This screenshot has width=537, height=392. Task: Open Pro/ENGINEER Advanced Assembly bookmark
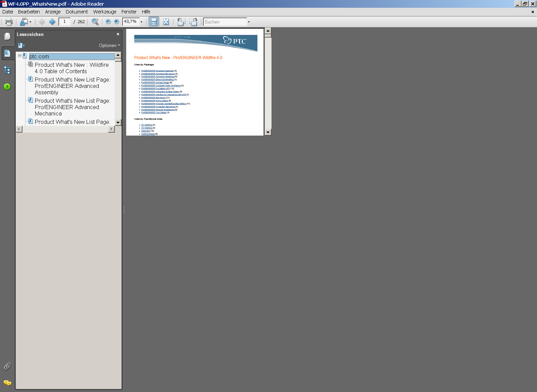(x=72, y=86)
